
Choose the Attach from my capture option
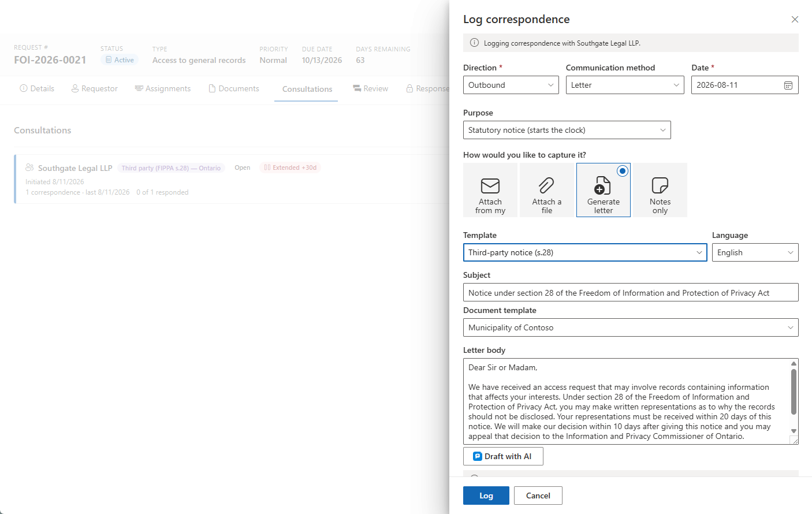point(490,190)
